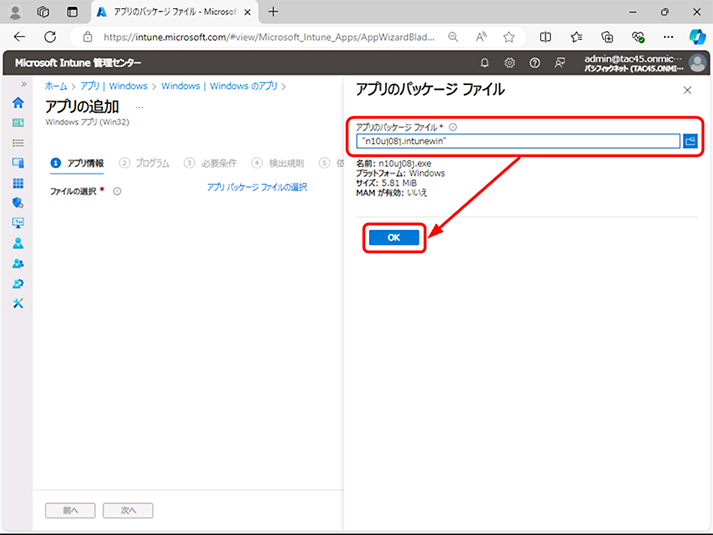Open workspaces icon in title bar

[43, 12]
